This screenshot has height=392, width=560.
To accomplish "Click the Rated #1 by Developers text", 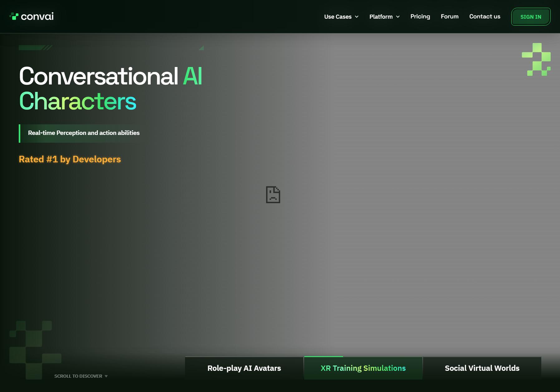I will [x=70, y=159].
